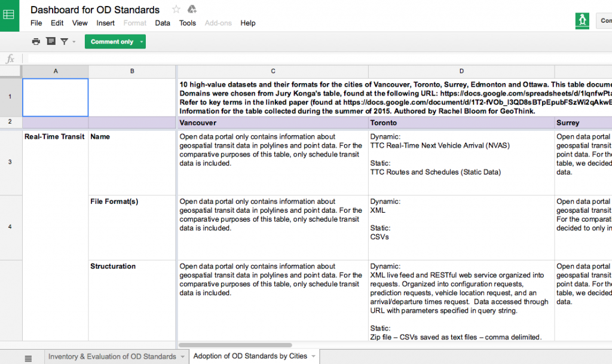Click the Toronto header cell
The width and height of the screenshot is (612, 364).
[x=461, y=123]
